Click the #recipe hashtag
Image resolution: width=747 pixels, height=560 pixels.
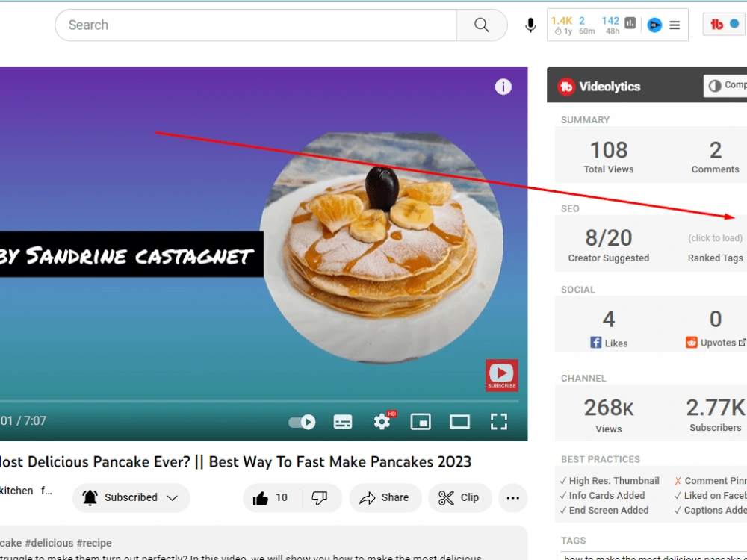coord(94,543)
